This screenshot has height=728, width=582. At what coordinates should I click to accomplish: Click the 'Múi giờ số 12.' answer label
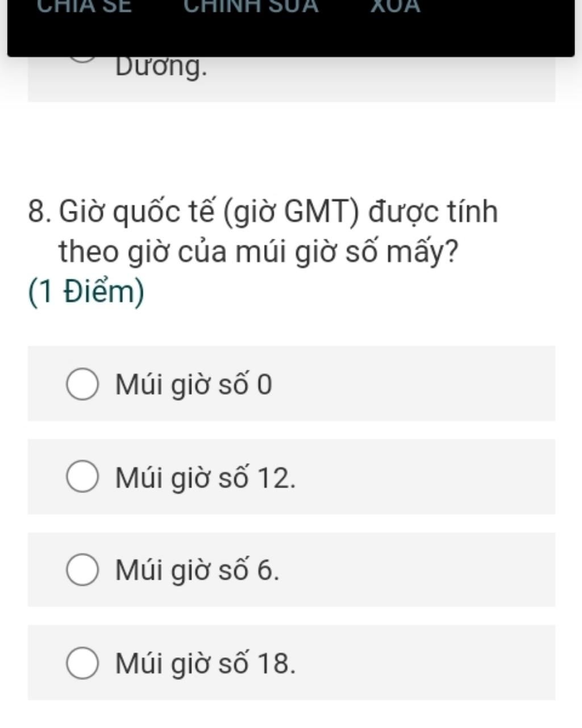206,477
